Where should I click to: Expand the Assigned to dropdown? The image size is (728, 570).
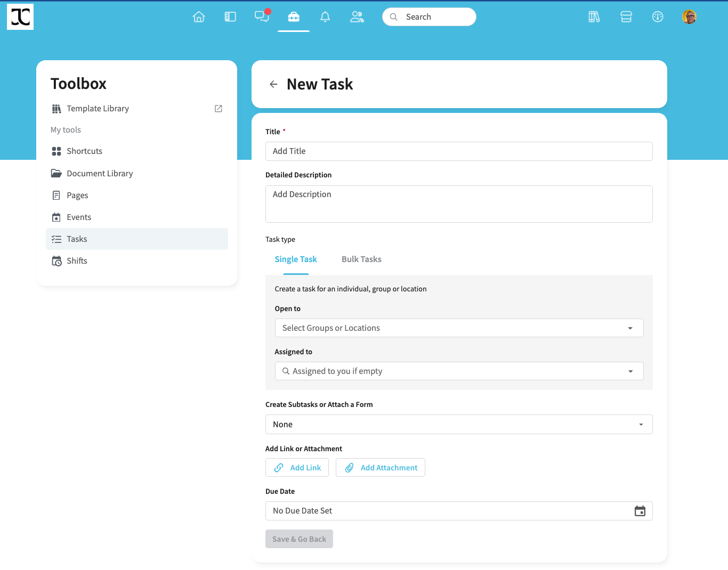point(459,371)
